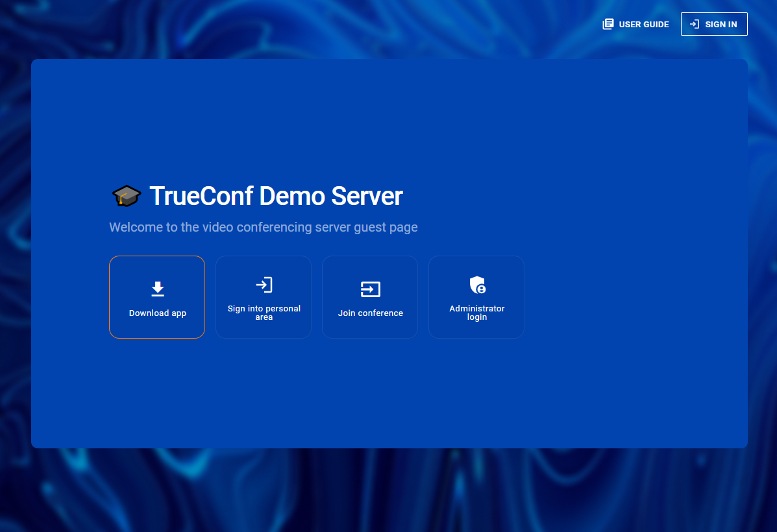
Task: Select the 'Download app' label
Action: click(157, 313)
